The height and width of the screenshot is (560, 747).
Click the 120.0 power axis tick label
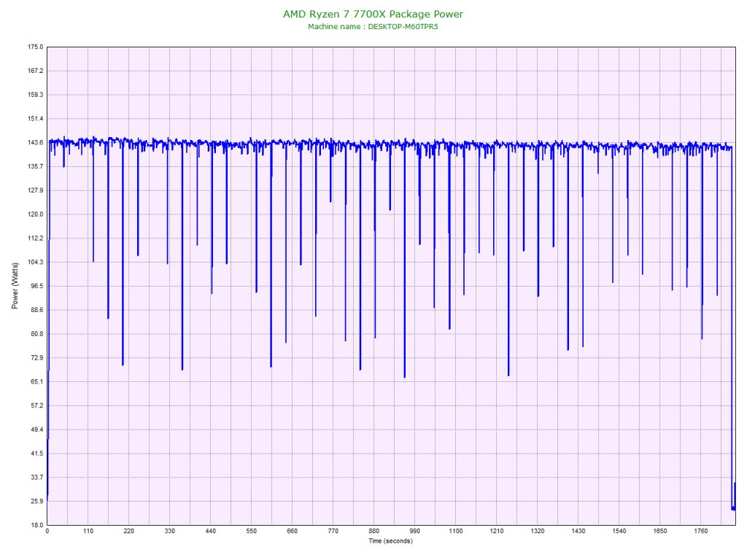coord(35,214)
